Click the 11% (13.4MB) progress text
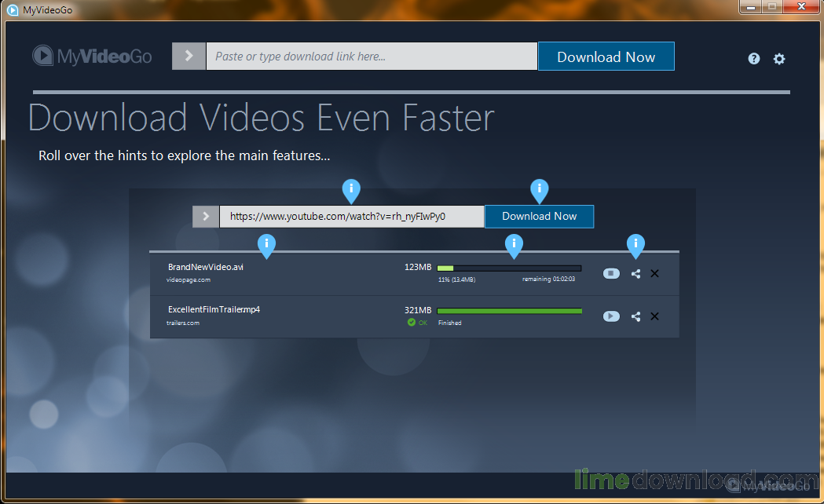The width and height of the screenshot is (824, 504). pos(456,279)
